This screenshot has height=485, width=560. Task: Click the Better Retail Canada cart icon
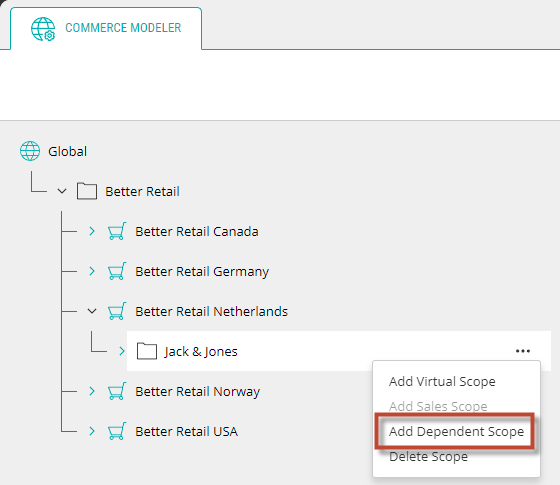tap(117, 231)
